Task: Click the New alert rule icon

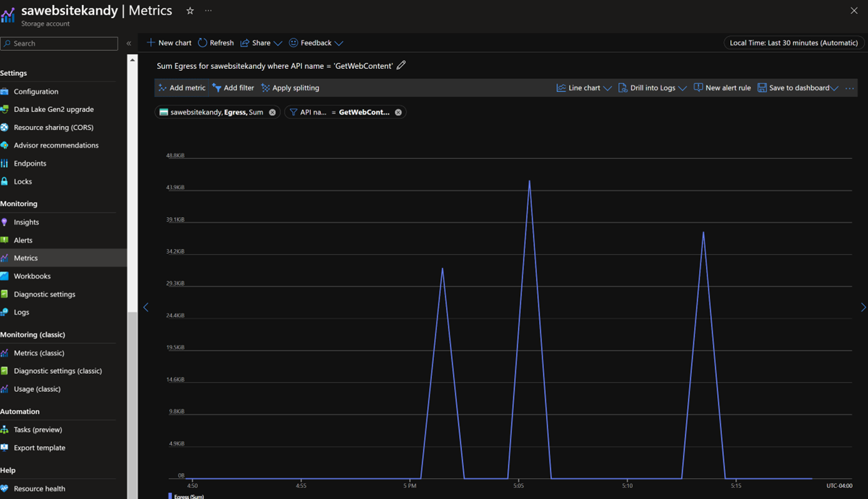Action: pyautogui.click(x=698, y=88)
